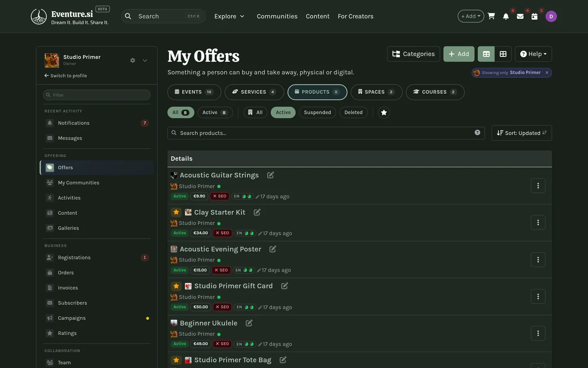The height and width of the screenshot is (368, 588).
Task: Click the Categories button
Action: [414, 54]
